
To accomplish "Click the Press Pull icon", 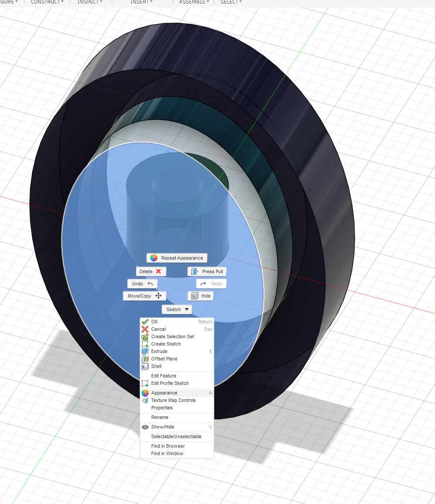I will click(x=194, y=271).
